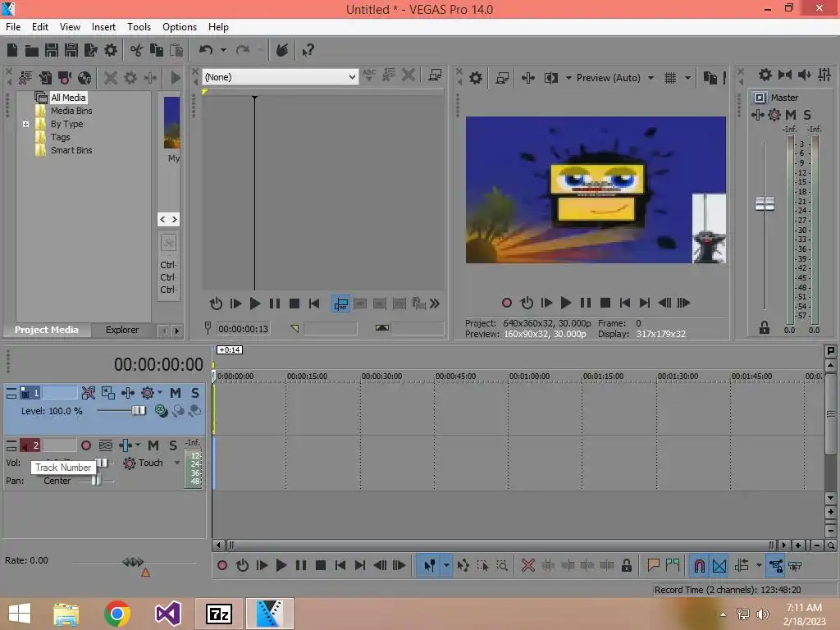
Task: Click Get Media from the Web globe icon
Action: (x=84, y=78)
